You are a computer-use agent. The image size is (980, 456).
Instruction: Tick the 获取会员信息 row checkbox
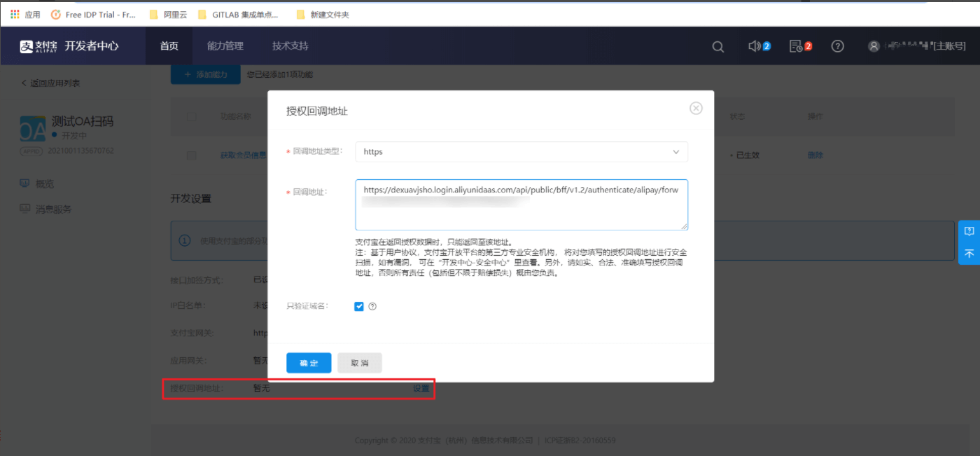(191, 156)
